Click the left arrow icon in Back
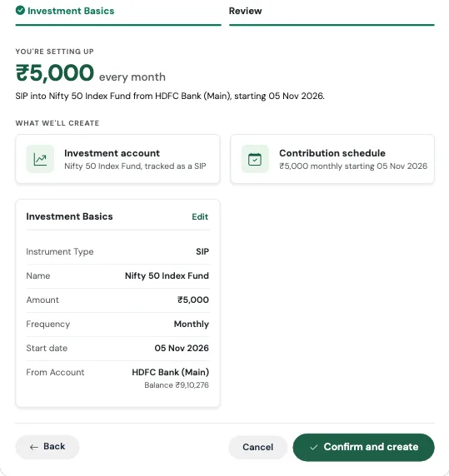Viewport: 449px width, 476px height. tap(34, 447)
